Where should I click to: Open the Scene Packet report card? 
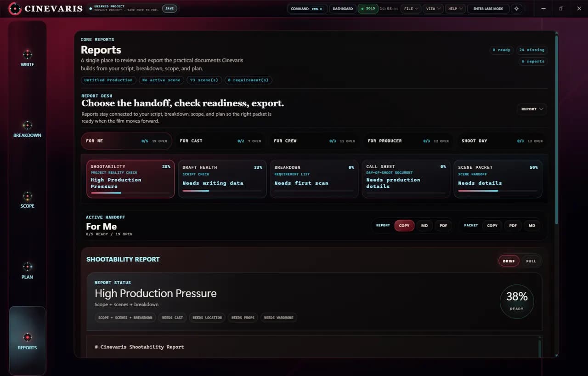pyautogui.click(x=498, y=179)
